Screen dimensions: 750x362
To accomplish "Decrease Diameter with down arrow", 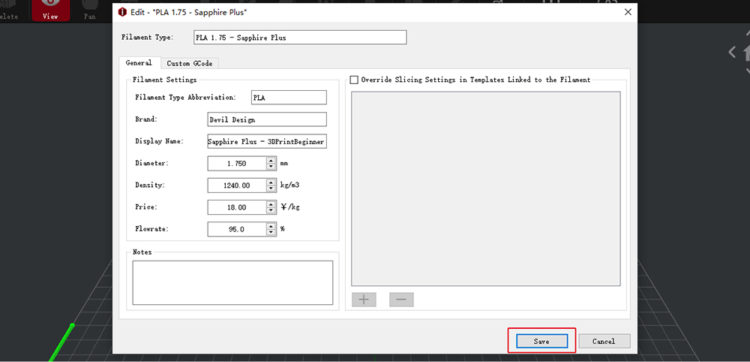I will click(272, 166).
